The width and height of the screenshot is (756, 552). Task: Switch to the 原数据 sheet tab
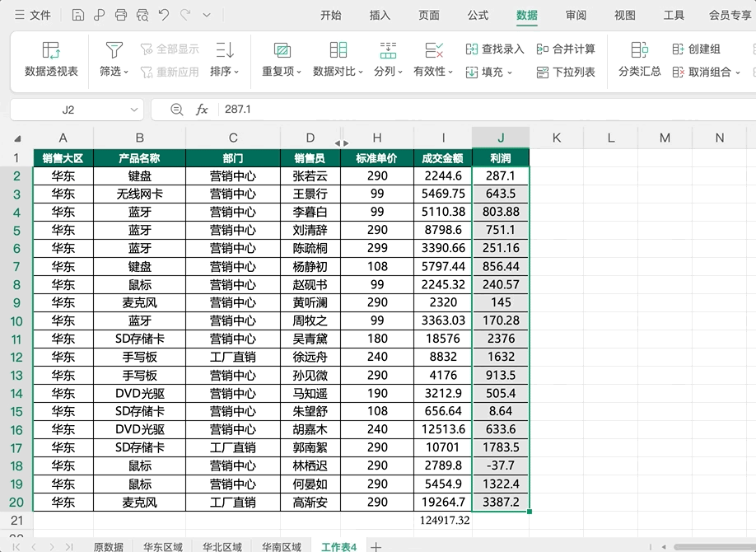109,547
